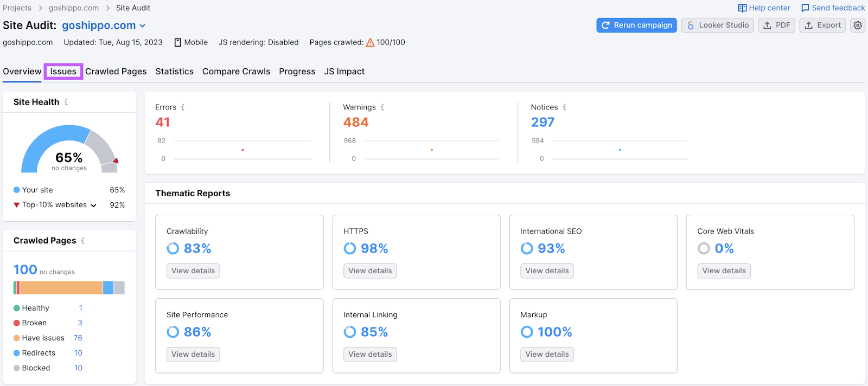Open the Issues tab

[63, 72]
